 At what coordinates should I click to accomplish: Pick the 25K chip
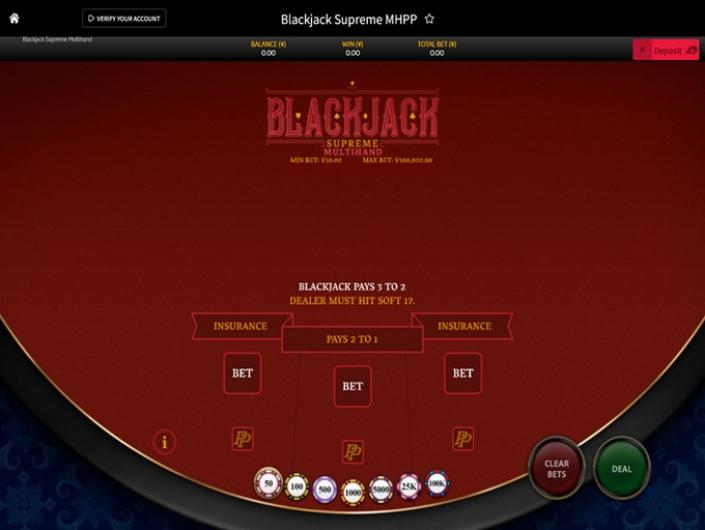409,486
